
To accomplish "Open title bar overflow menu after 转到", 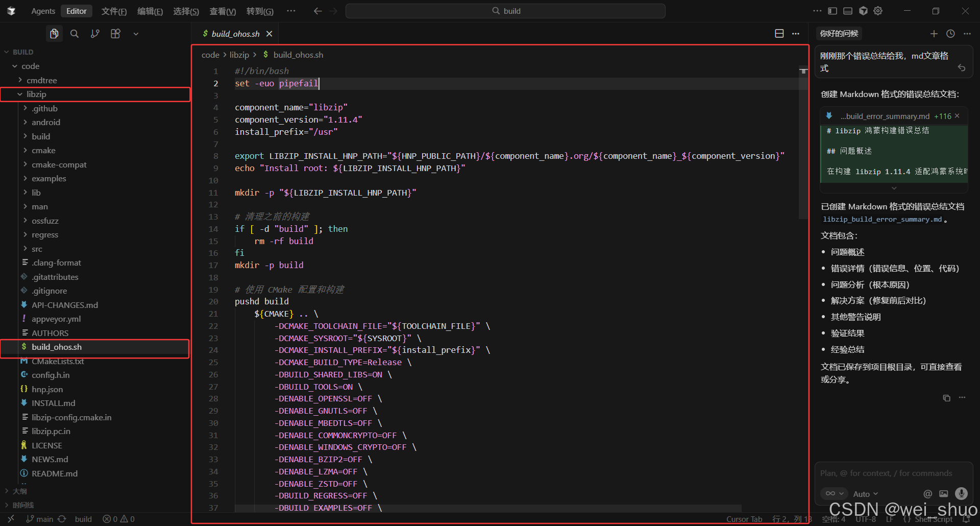I will pyautogui.click(x=291, y=11).
